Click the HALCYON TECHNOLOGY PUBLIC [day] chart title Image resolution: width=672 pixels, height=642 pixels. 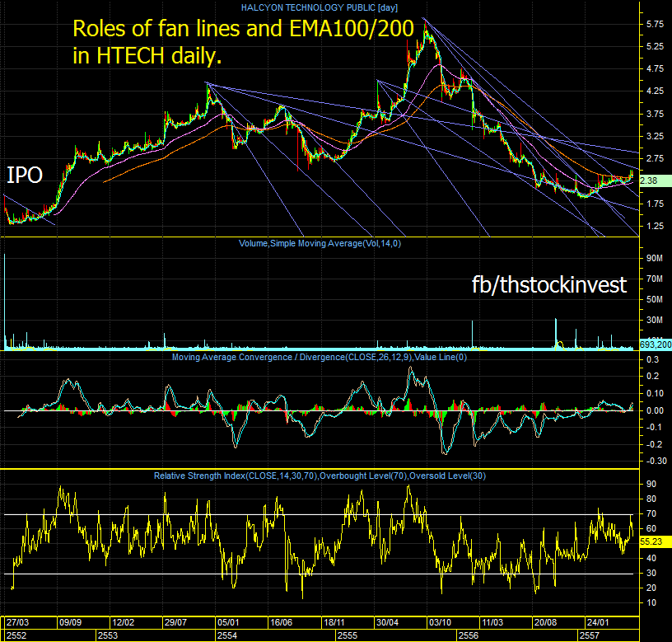(320, 7)
